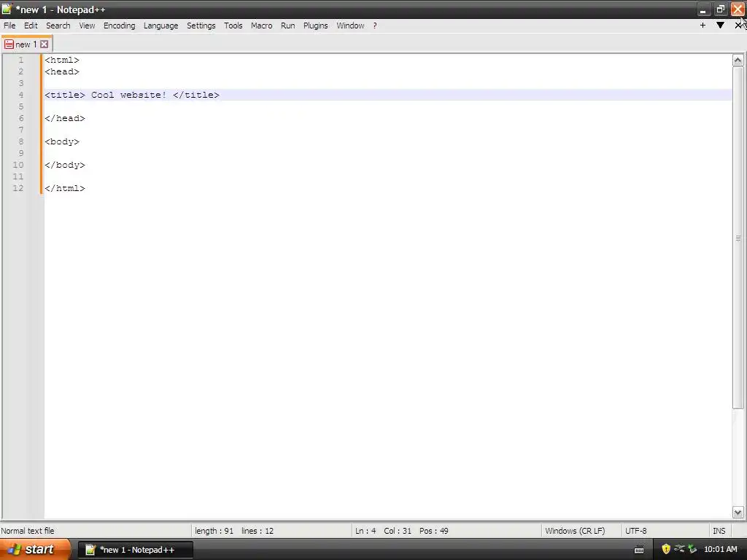Click the UTF-8 encoding status entry
The width and height of the screenshot is (747, 560).
coord(636,531)
